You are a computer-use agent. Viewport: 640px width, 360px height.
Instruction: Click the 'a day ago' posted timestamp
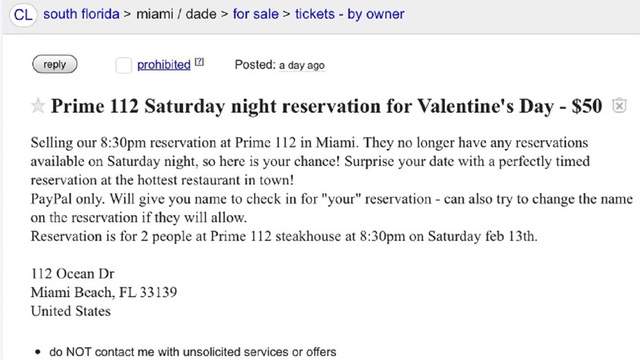tap(302, 65)
